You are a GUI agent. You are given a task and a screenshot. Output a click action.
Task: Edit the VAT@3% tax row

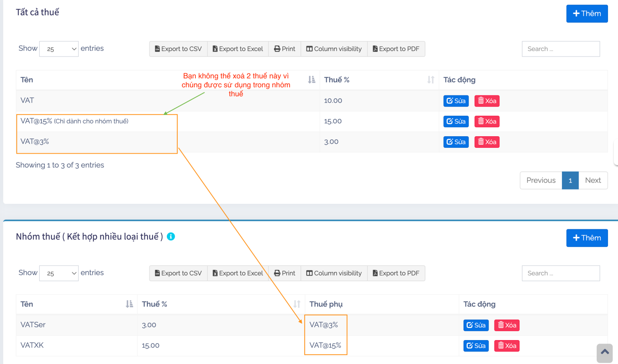[456, 142]
